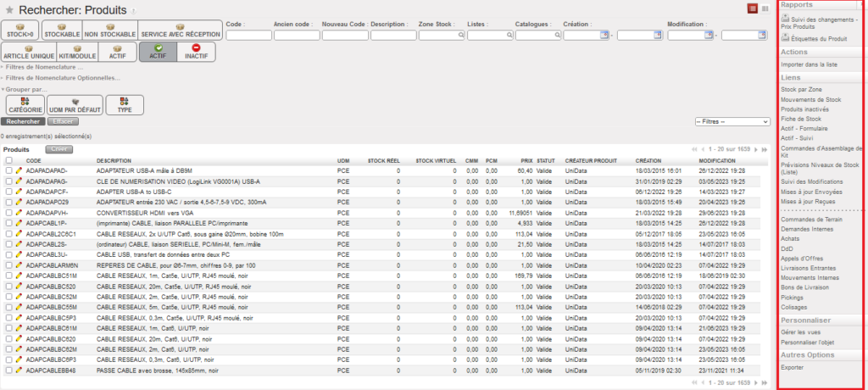Open the Étiquettes du Produit report

point(814,39)
